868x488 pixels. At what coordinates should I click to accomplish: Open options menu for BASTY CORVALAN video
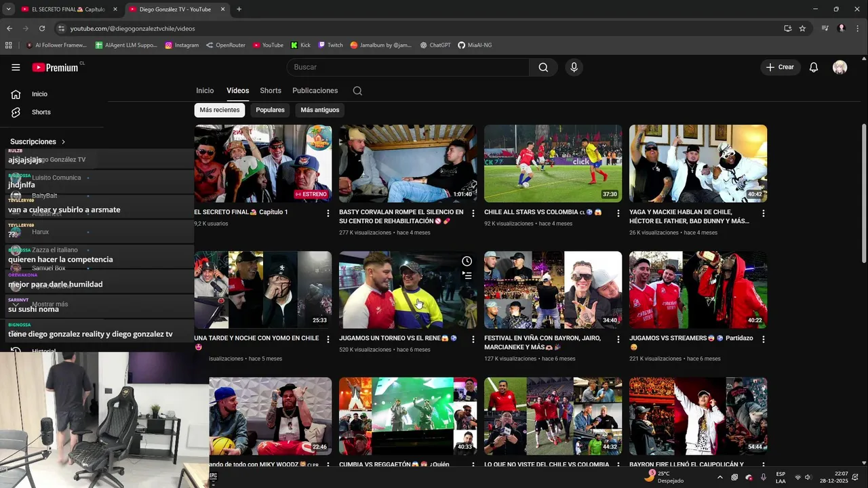tap(473, 213)
